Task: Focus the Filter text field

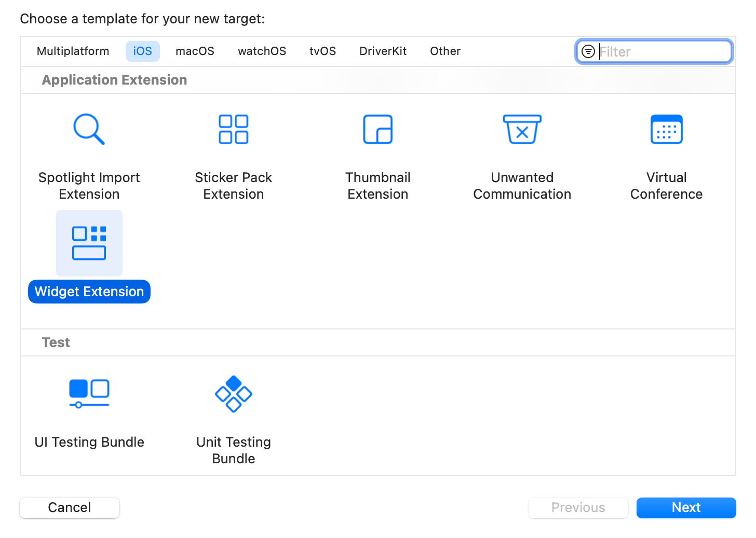Action: coord(663,51)
